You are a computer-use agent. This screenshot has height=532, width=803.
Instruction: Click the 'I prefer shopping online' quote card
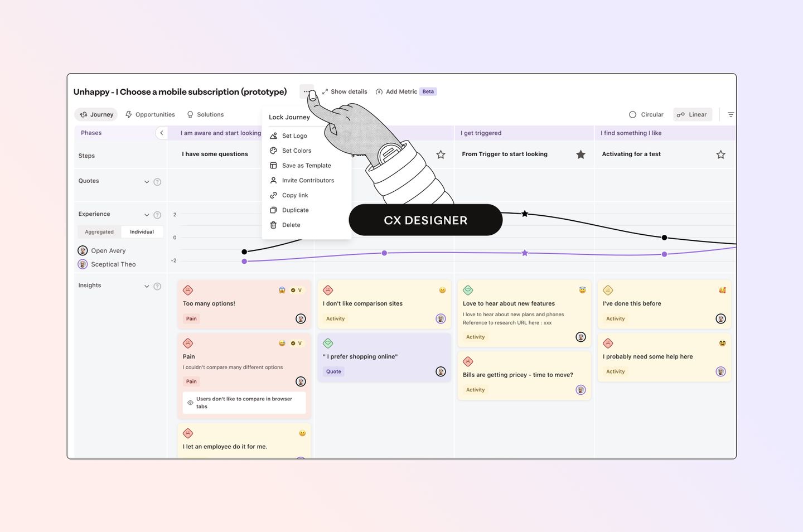click(x=384, y=357)
